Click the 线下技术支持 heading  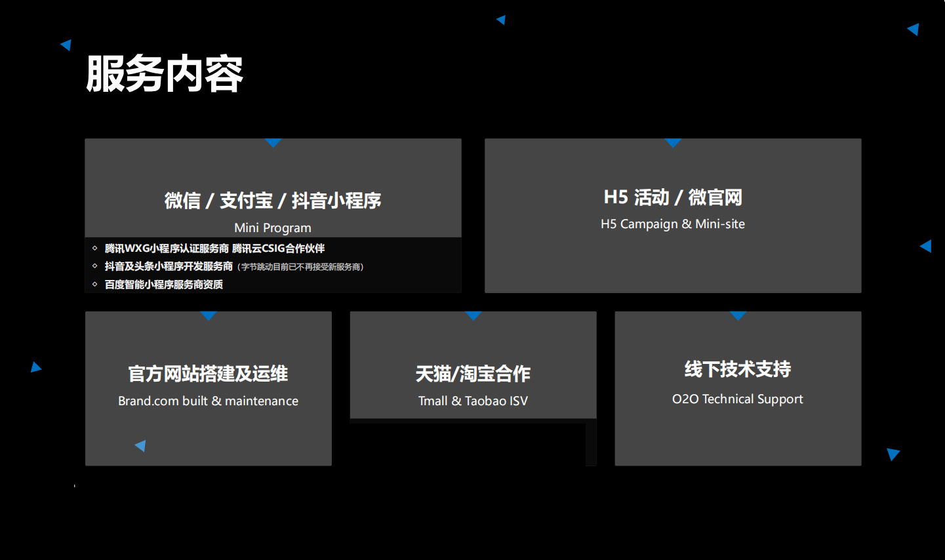coord(738,369)
